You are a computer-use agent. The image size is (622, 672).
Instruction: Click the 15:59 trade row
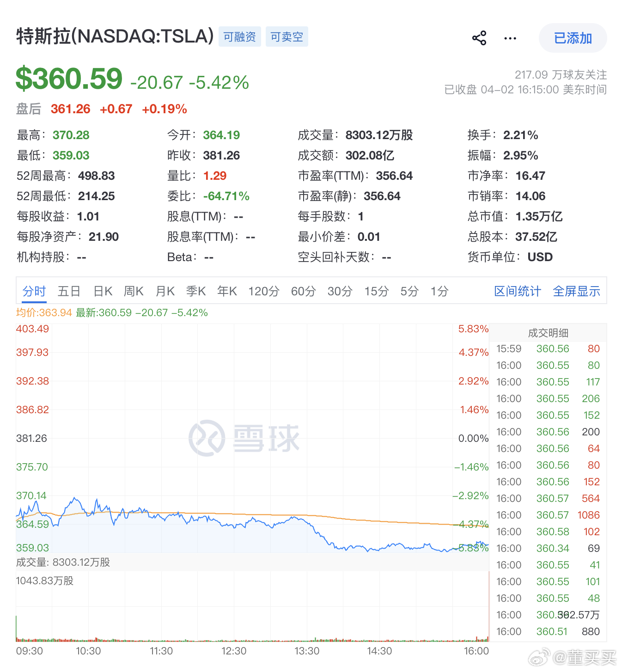click(548, 349)
